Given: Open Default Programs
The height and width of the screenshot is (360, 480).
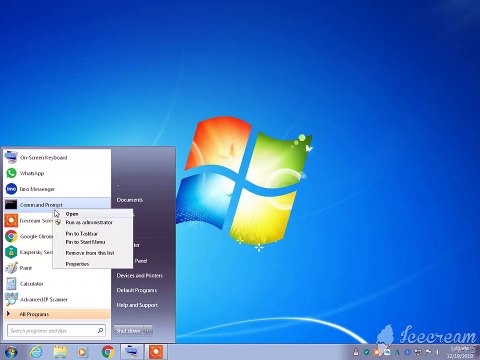Looking at the screenshot, I should pyautogui.click(x=137, y=290).
